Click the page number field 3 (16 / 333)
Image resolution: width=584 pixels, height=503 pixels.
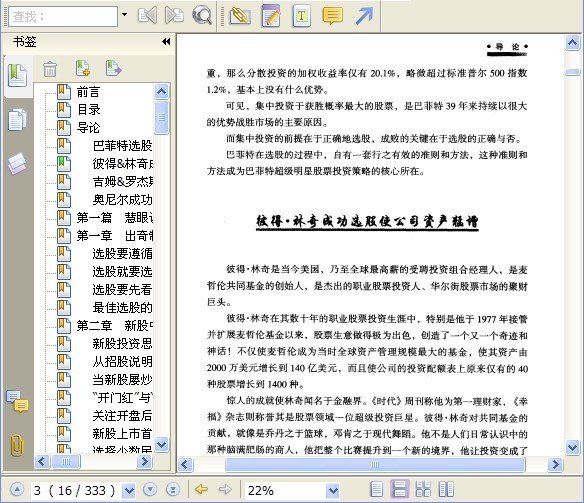point(77,490)
